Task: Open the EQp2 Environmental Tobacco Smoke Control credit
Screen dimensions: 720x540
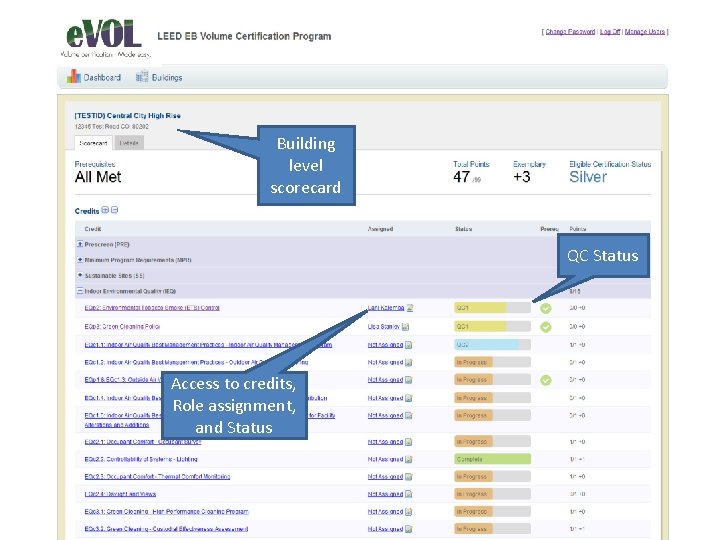Action: click(x=152, y=308)
